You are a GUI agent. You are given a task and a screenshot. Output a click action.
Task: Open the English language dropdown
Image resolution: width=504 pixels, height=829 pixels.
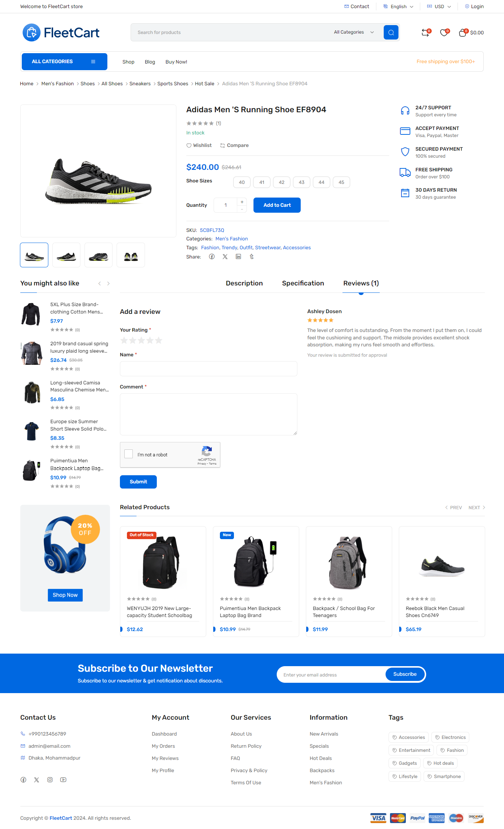coord(398,7)
